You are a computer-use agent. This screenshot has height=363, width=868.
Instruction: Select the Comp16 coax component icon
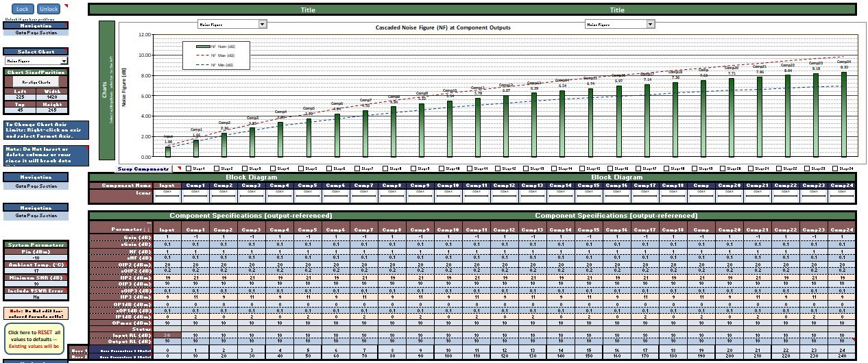(x=618, y=197)
